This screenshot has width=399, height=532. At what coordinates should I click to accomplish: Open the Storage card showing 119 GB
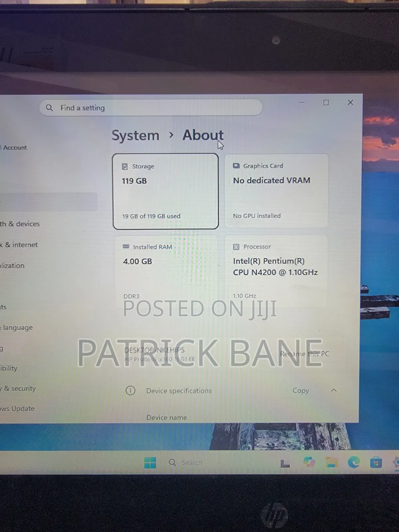coord(166,191)
